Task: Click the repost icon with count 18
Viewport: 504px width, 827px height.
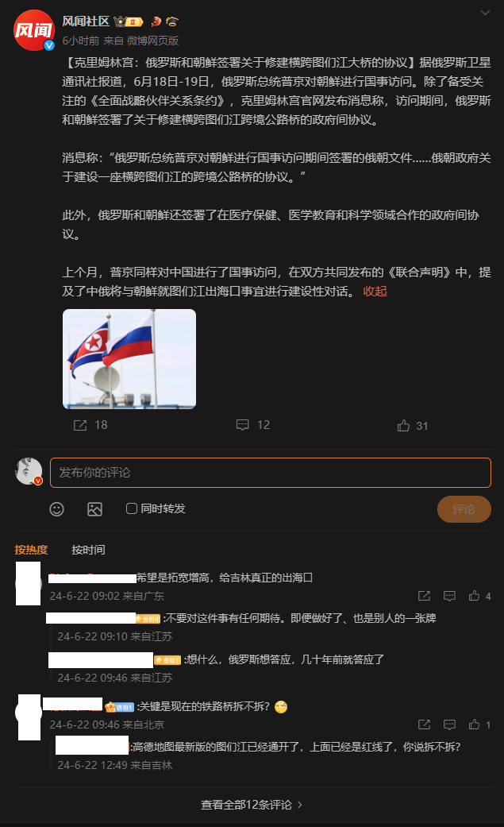Action: (80, 425)
